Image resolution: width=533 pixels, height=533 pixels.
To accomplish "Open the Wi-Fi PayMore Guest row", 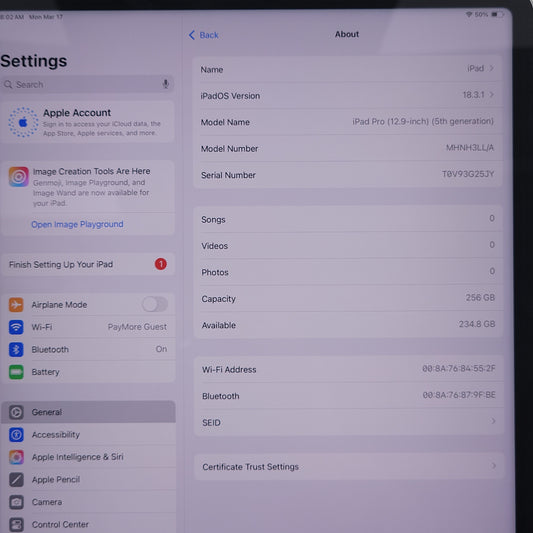I will 88,327.
